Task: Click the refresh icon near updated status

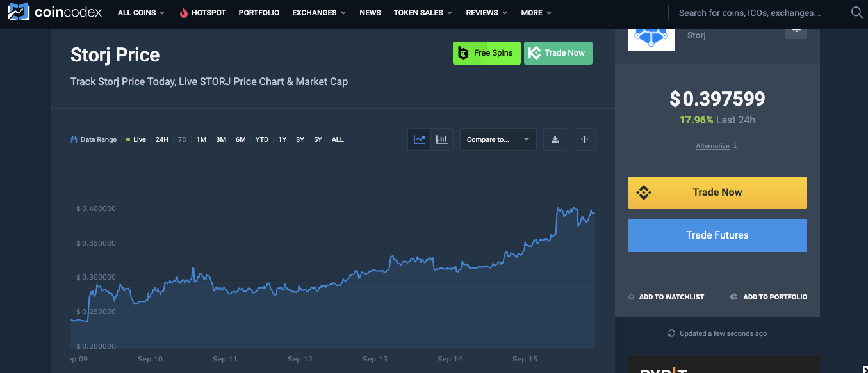Action: click(x=671, y=333)
